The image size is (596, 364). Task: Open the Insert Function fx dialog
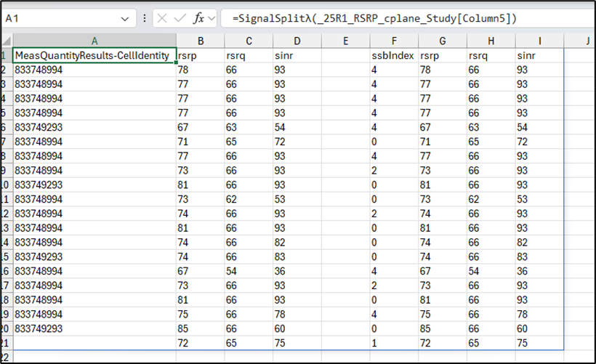(x=198, y=18)
